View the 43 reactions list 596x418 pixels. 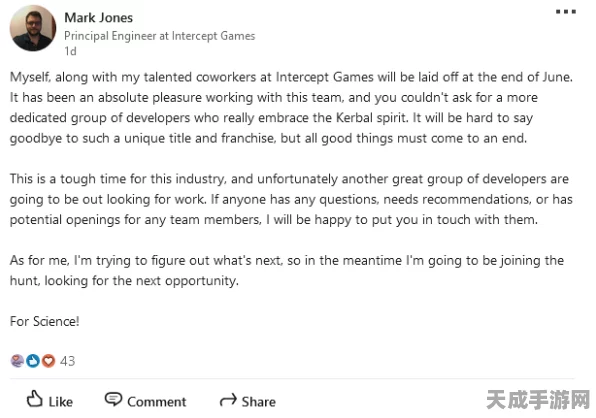(67, 361)
